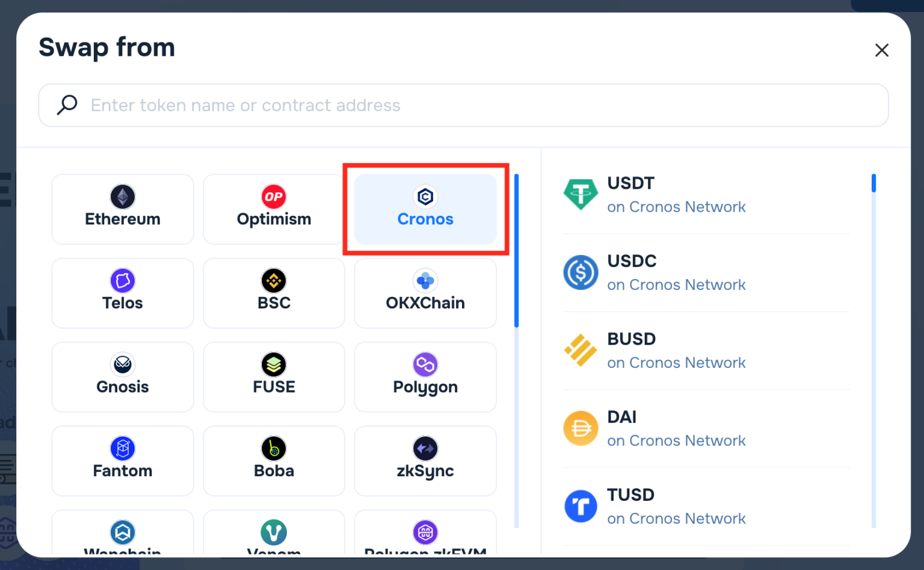924x570 pixels.
Task: Choose USDT on Cronos Network
Action: (676, 194)
